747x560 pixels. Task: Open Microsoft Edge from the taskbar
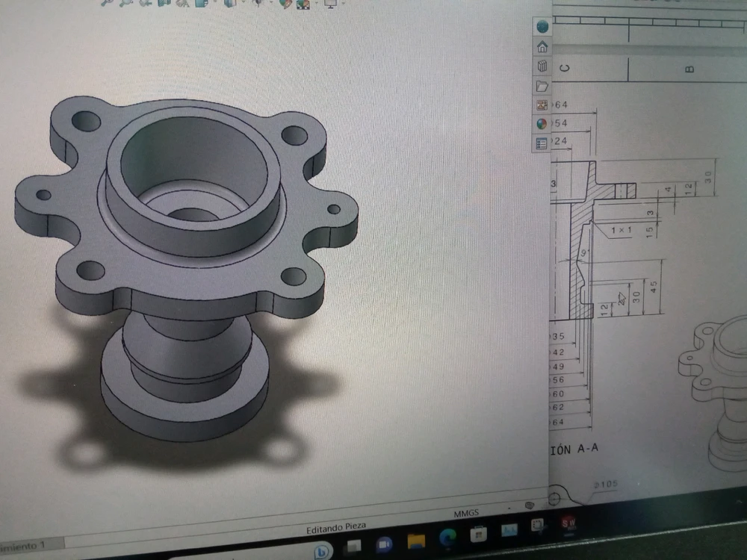click(448, 537)
